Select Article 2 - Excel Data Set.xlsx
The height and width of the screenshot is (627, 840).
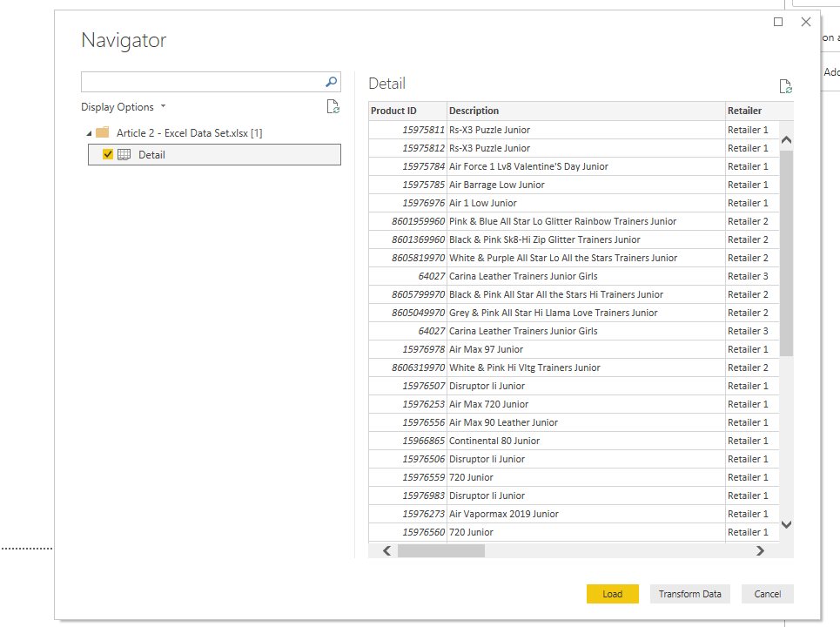click(189, 133)
